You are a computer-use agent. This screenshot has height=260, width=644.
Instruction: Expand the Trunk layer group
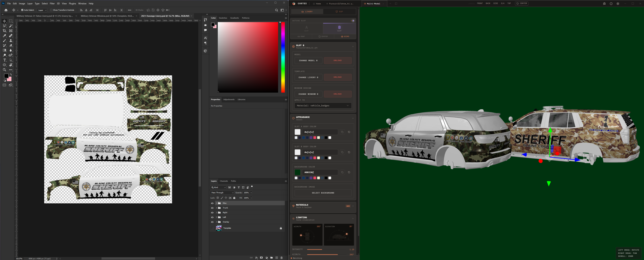(x=216, y=208)
